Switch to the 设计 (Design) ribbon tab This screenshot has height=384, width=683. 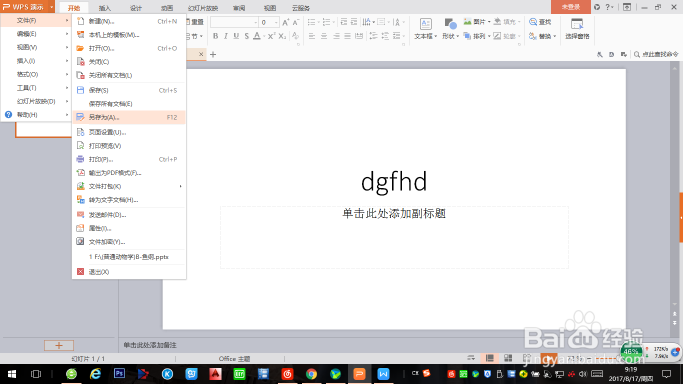pos(136,8)
